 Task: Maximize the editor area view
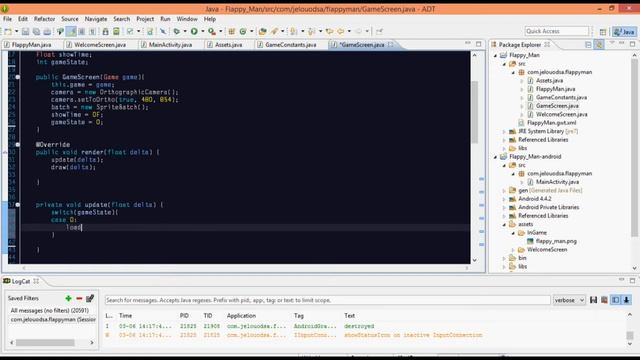click(478, 44)
